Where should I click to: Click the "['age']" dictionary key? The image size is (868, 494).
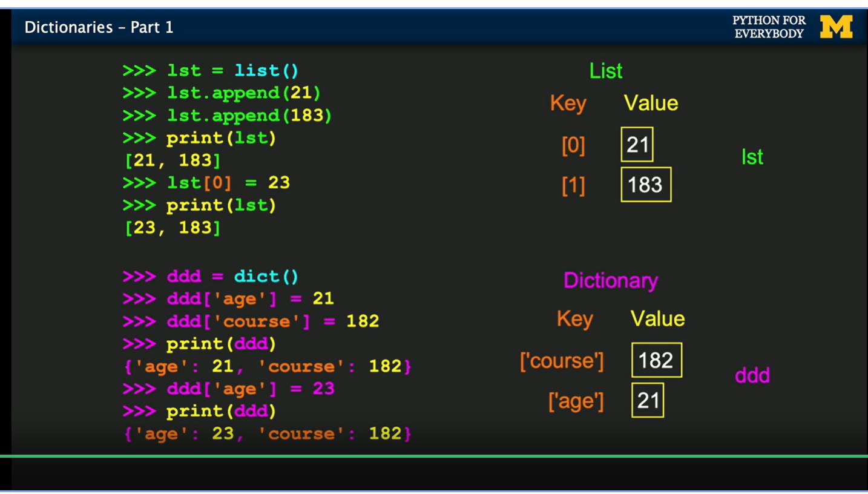576,401
